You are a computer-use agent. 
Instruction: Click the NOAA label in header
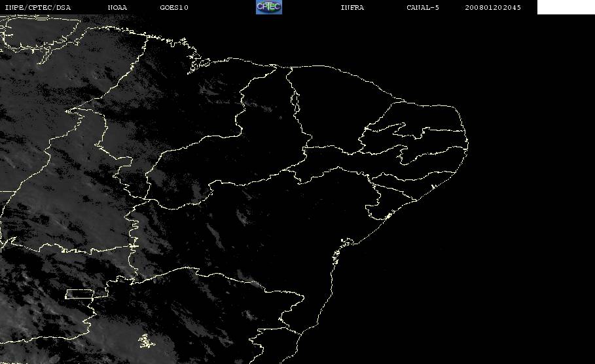pyautogui.click(x=118, y=8)
